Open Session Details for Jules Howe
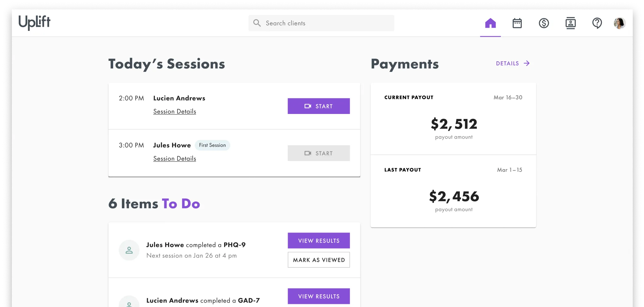Image resolution: width=644 pixels, height=307 pixels. click(175, 158)
